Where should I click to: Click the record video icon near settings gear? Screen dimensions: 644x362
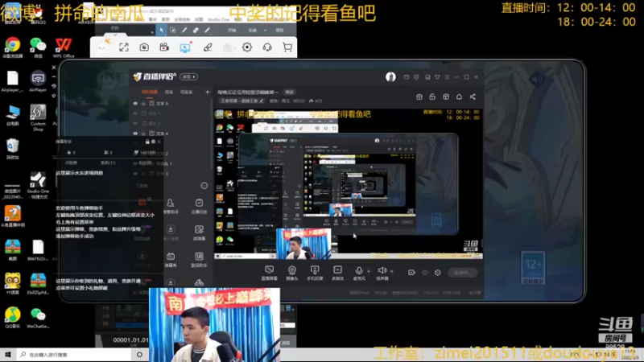[x=411, y=273]
